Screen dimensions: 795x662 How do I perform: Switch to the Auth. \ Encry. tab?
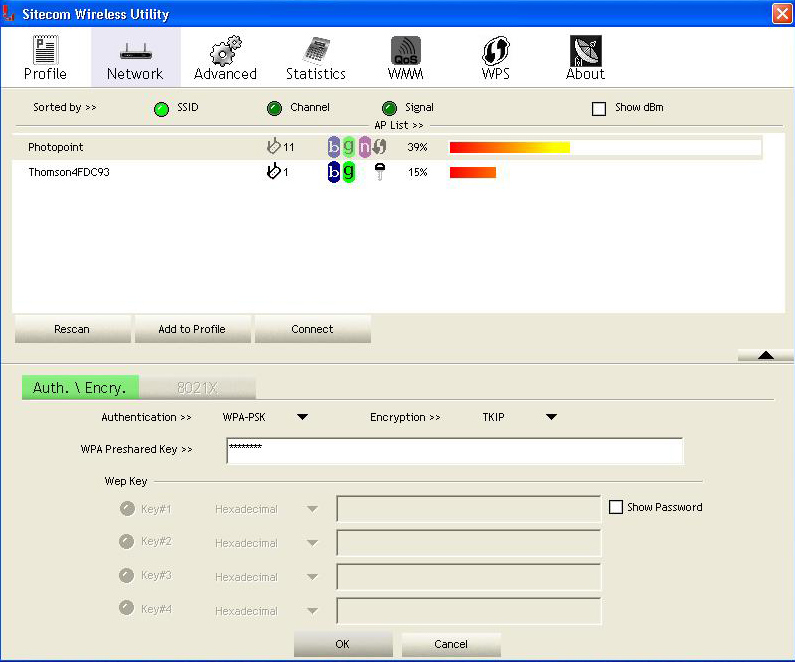pos(80,388)
